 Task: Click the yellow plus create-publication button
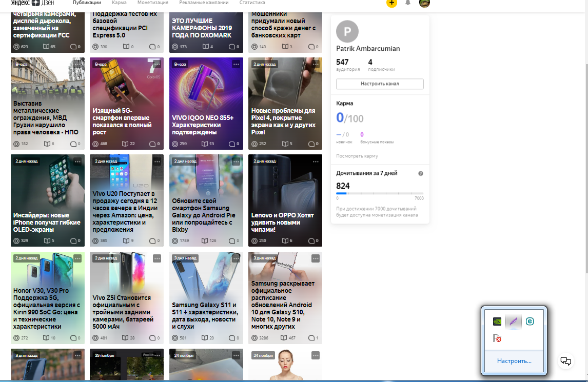(x=391, y=3)
